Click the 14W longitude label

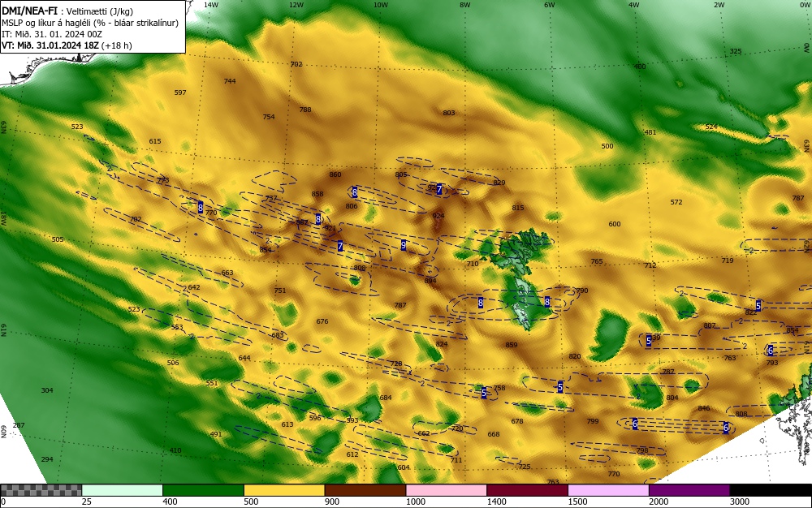click(x=211, y=5)
